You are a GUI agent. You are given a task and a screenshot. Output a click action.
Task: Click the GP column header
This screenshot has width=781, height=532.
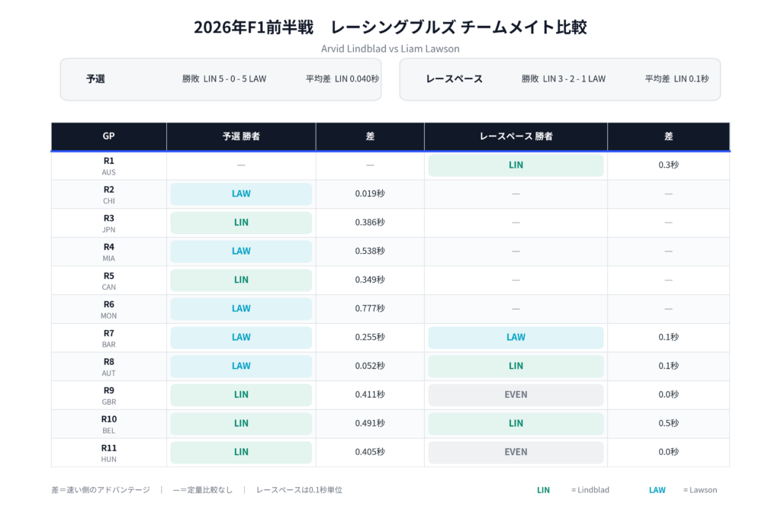tap(108, 136)
